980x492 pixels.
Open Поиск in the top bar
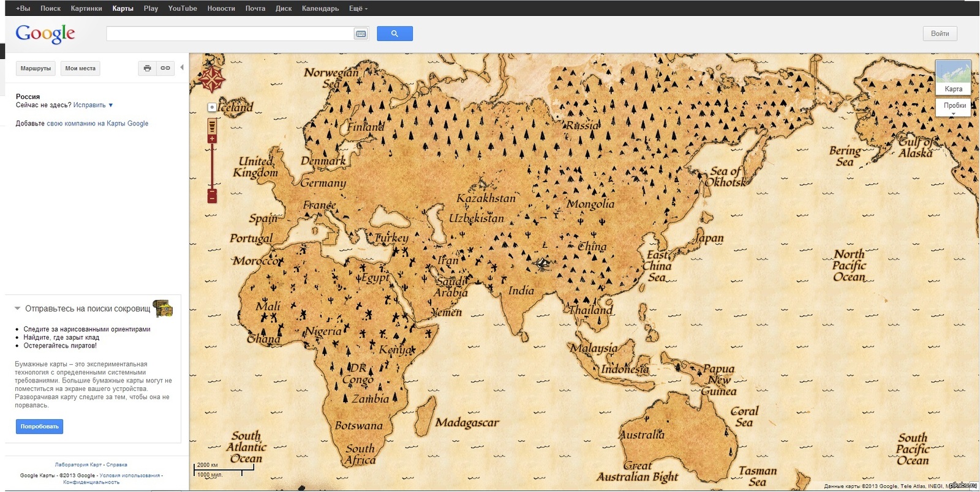50,9
